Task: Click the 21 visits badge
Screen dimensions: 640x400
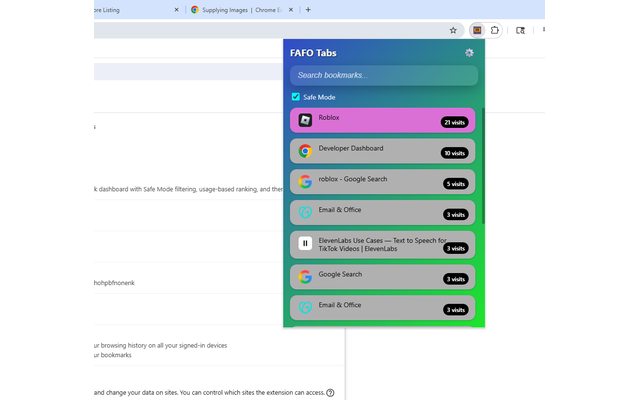Action: [454, 122]
